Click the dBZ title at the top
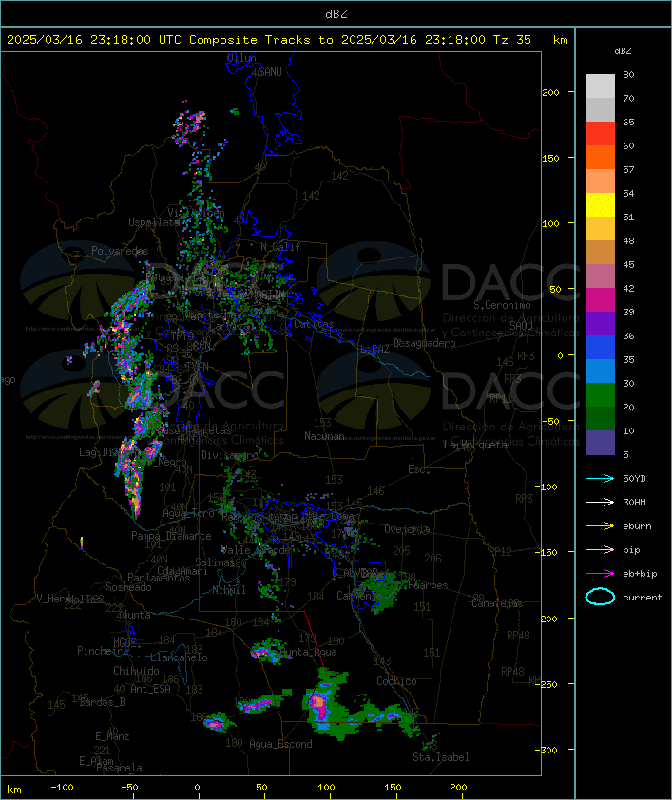The width and height of the screenshot is (672, 800). (x=336, y=14)
